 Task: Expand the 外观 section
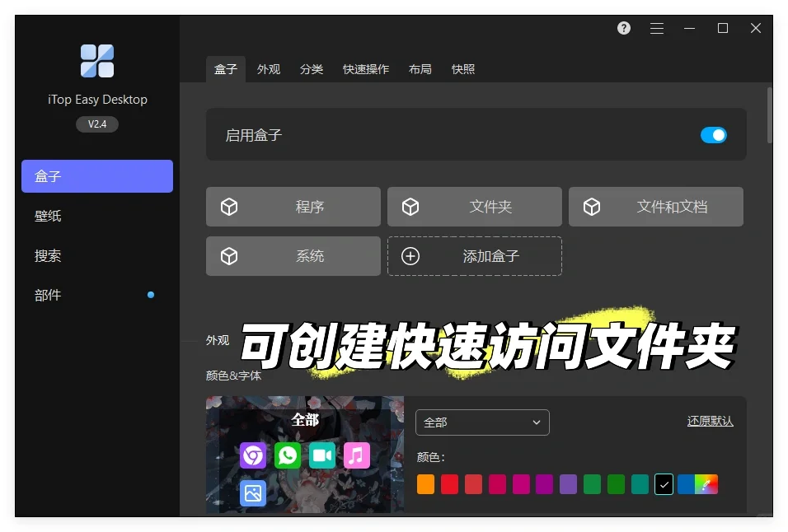pyautogui.click(x=218, y=340)
